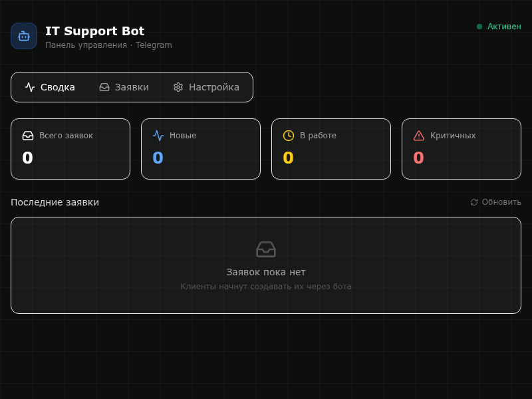Image resolution: width=532 pixels, height=399 pixels.
Task: Click inbox icon on Всего заявок card
Action: [x=28, y=136]
